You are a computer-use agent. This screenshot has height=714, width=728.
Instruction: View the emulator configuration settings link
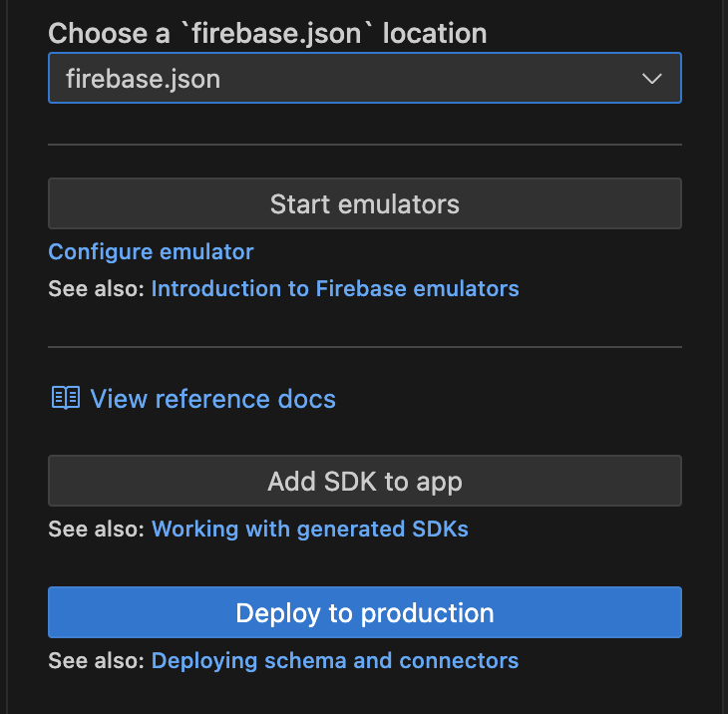coord(151,252)
